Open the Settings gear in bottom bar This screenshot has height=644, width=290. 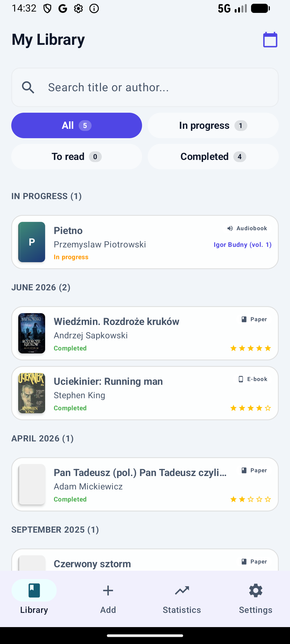(256, 590)
